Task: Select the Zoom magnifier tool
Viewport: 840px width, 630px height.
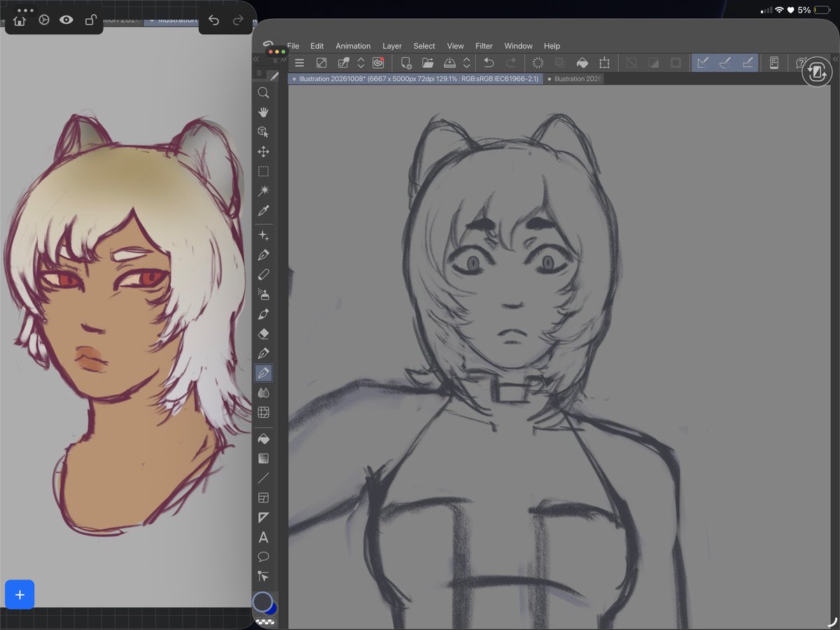Action: point(263,92)
